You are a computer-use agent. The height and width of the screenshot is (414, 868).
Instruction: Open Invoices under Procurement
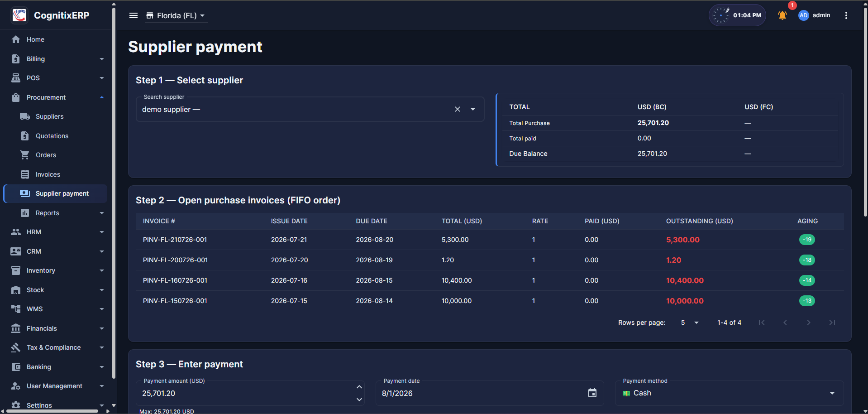56,174
